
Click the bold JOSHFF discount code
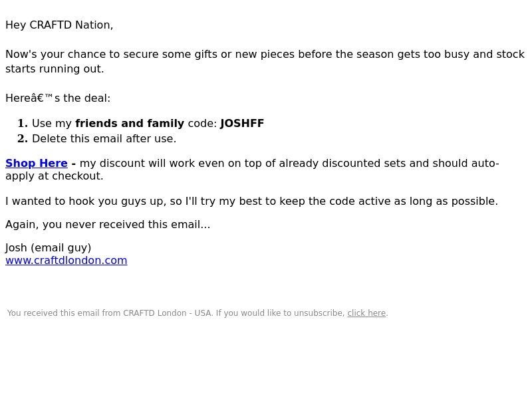242,123
